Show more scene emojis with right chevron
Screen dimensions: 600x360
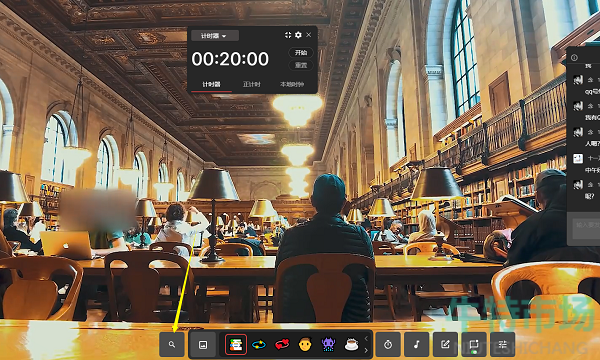[366, 350]
